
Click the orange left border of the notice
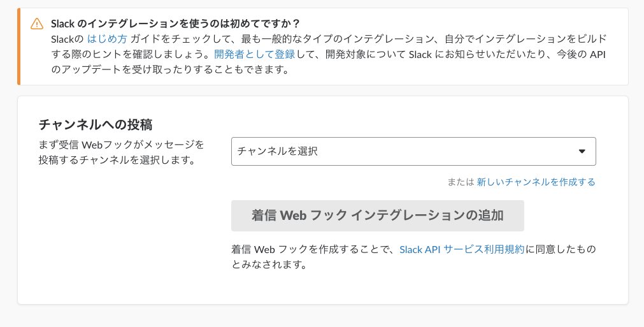coord(19,47)
